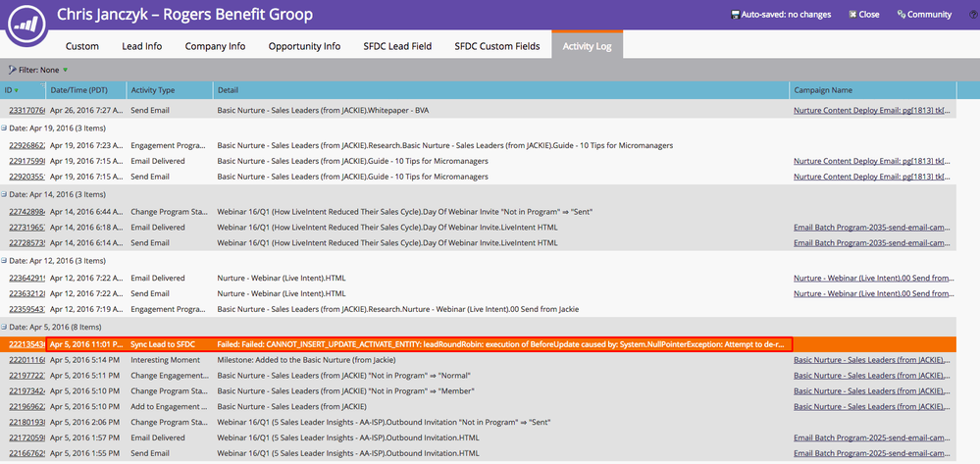Viewport: 980px width, 464px height.
Task: Click the help question mark icon
Action: pos(972,15)
